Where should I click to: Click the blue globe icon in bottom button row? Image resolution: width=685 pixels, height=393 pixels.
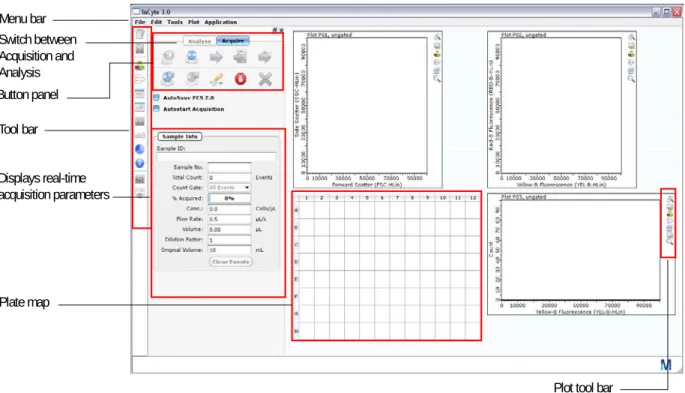(168, 79)
